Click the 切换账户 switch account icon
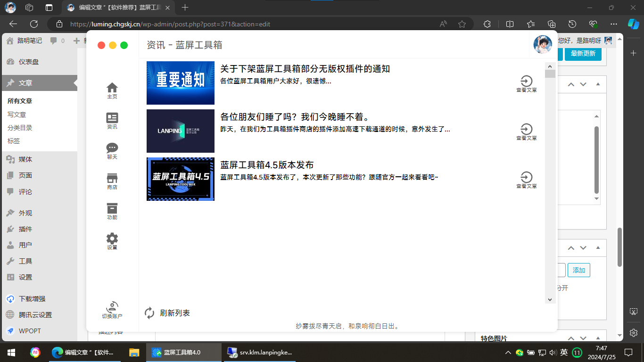Viewport: 644px width, 362px height. coord(112,310)
